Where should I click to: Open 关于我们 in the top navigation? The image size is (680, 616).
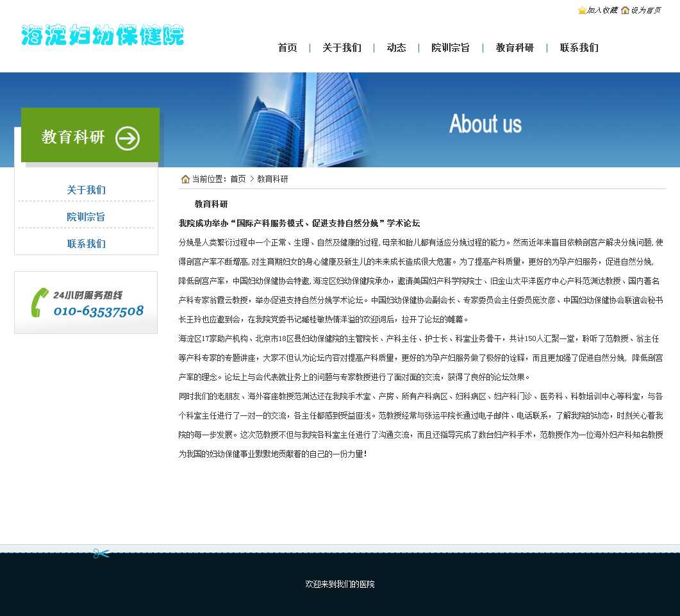(342, 48)
